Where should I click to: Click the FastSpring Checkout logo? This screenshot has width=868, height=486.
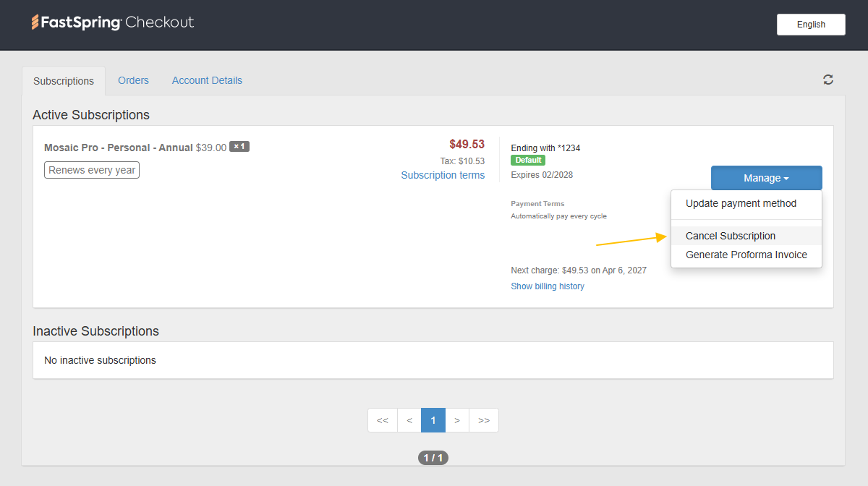click(113, 22)
